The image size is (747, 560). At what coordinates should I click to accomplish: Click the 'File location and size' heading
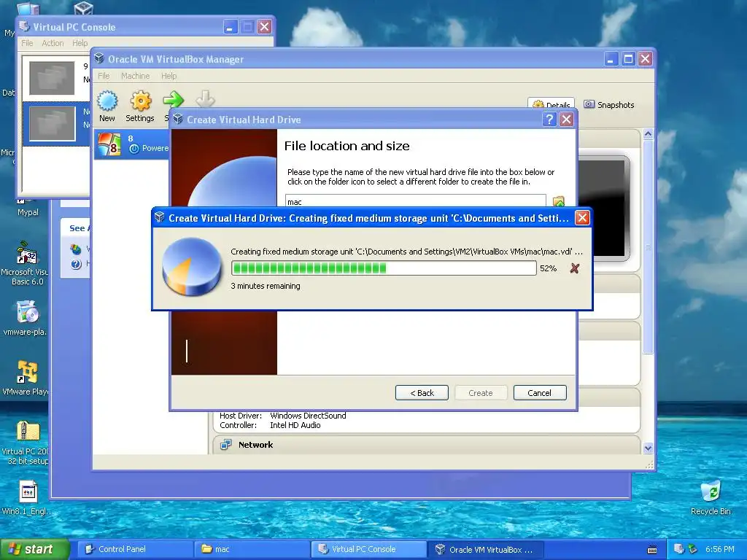[x=347, y=146]
